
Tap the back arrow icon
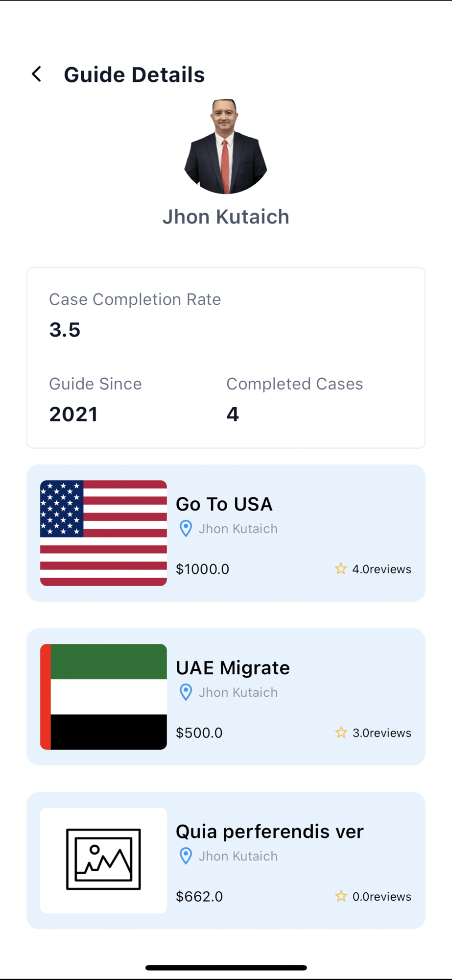(36, 74)
